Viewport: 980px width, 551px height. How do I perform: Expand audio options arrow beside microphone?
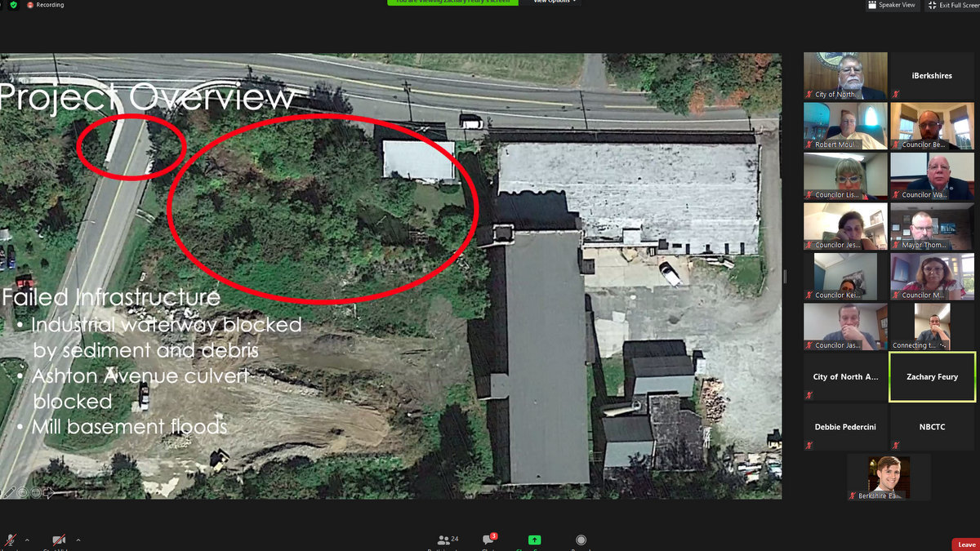click(x=27, y=540)
